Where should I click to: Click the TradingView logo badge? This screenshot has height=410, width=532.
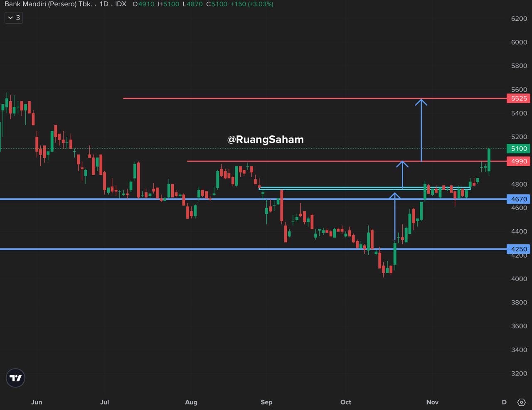[16, 378]
